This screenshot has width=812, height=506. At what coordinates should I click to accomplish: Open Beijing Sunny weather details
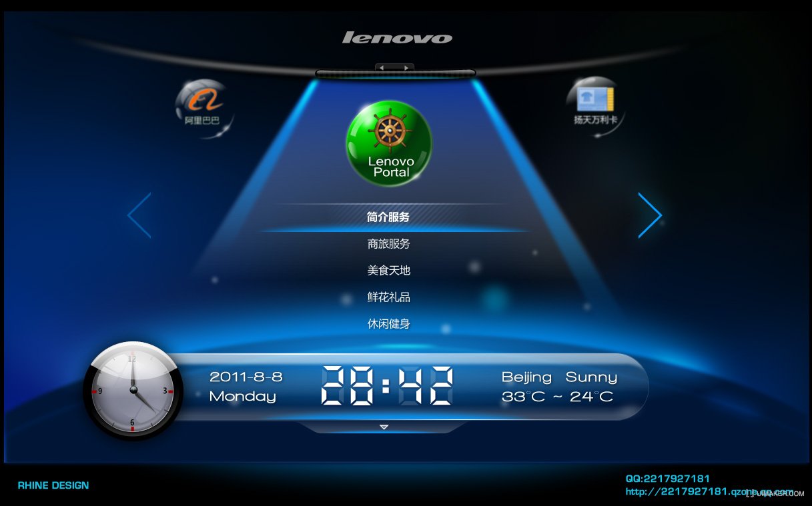pyautogui.click(x=559, y=387)
